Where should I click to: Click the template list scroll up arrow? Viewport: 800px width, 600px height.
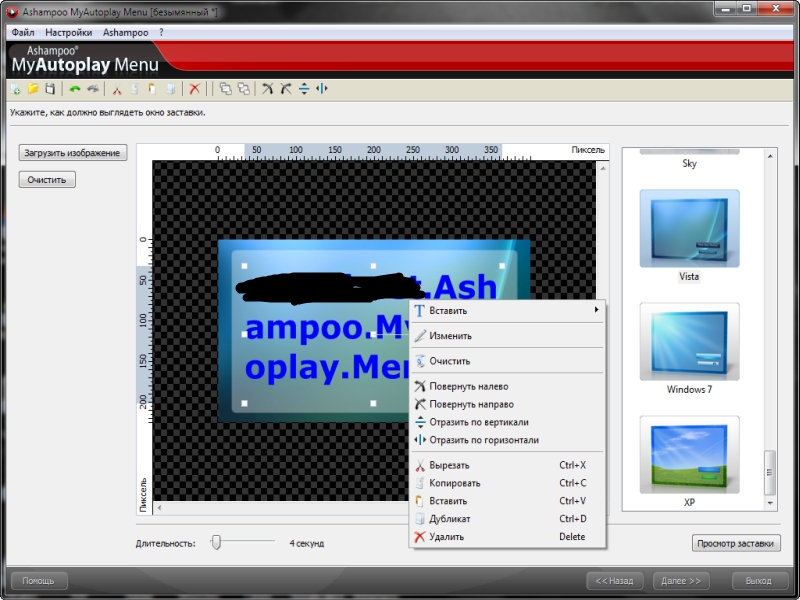[x=770, y=156]
